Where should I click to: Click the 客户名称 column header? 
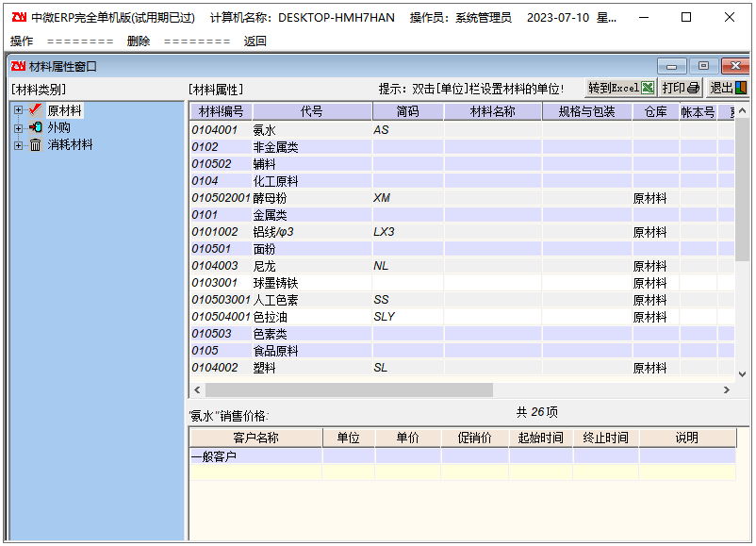tap(256, 438)
